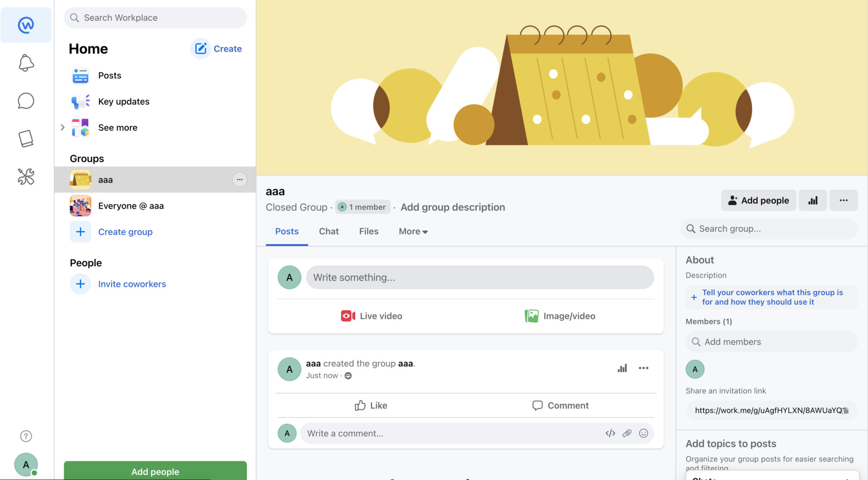Insert code block in comment
868x480 pixels.
pos(610,433)
